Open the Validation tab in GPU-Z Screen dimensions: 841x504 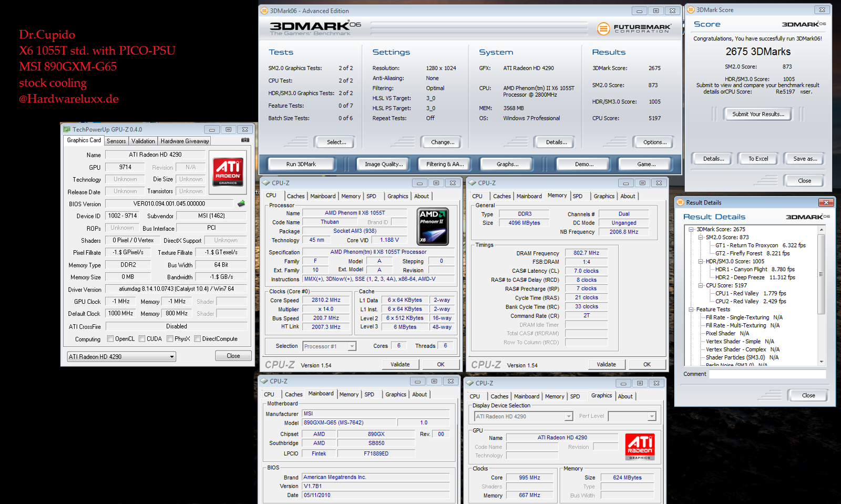143,141
